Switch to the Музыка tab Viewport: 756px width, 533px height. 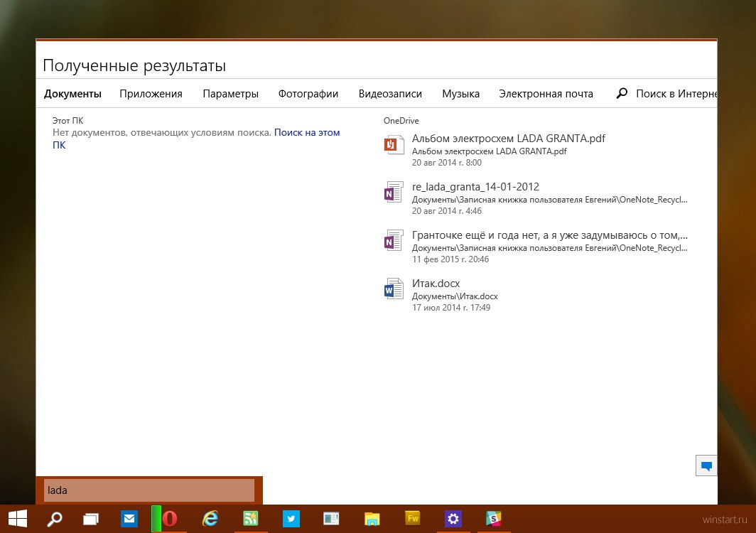(x=461, y=94)
